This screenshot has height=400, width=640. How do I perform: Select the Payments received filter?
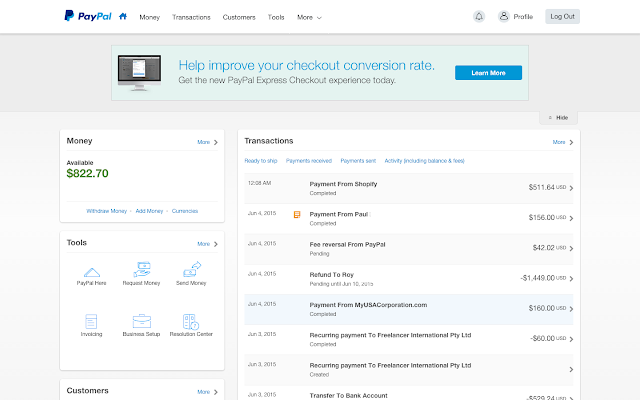tap(309, 161)
